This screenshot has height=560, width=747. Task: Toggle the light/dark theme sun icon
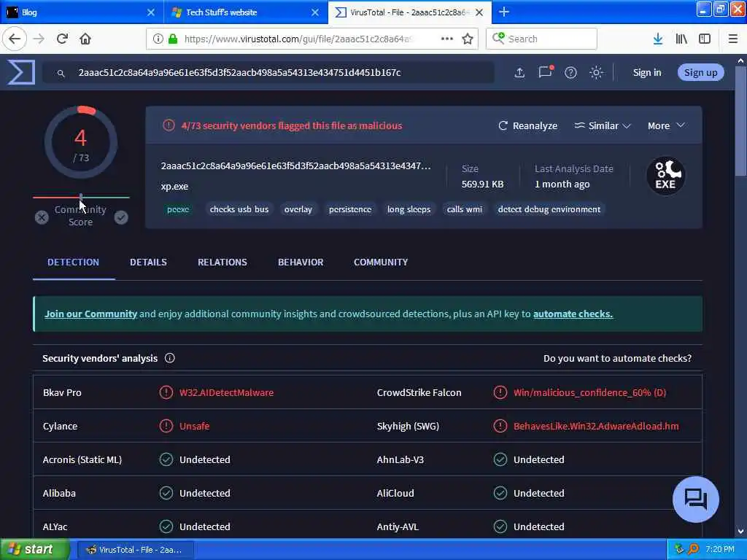pos(596,72)
